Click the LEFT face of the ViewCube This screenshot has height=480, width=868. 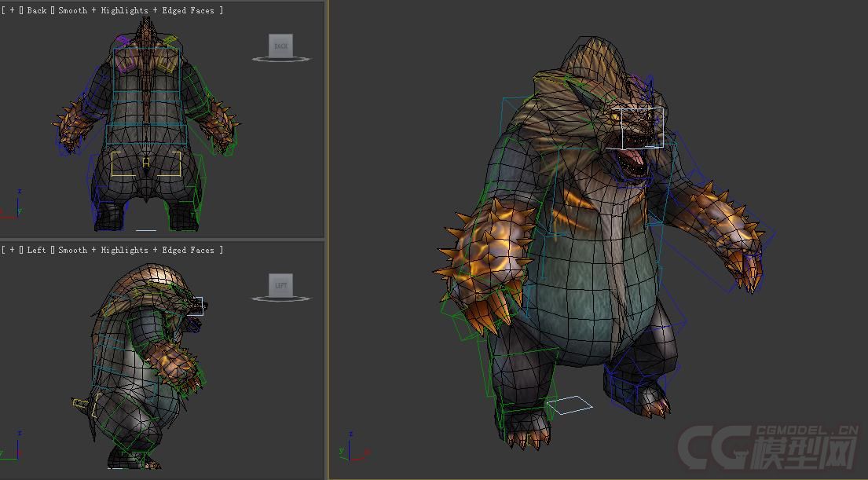tap(280, 284)
